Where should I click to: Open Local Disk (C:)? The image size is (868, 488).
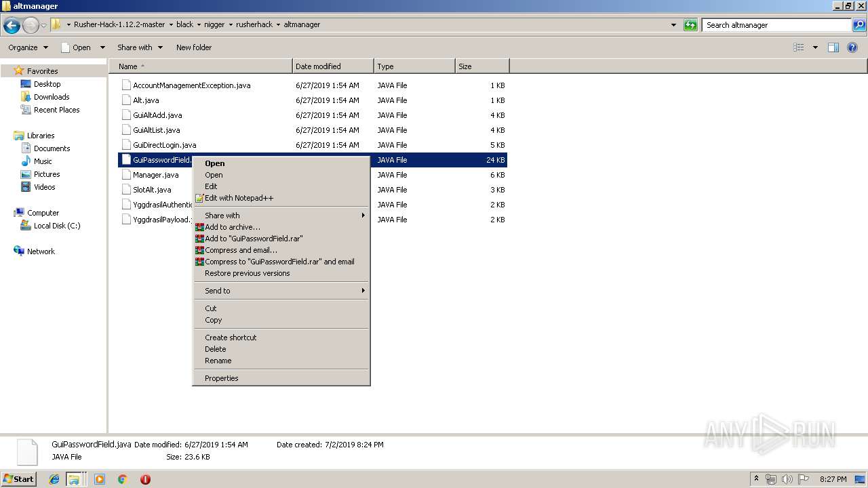[x=57, y=226]
